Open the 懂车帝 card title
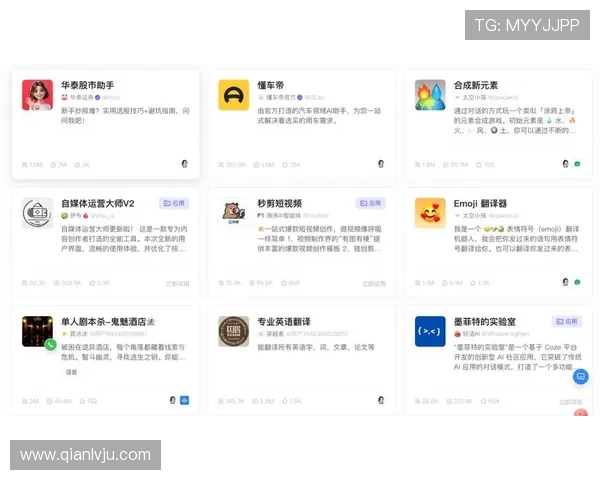The image size is (600, 480). point(271,85)
